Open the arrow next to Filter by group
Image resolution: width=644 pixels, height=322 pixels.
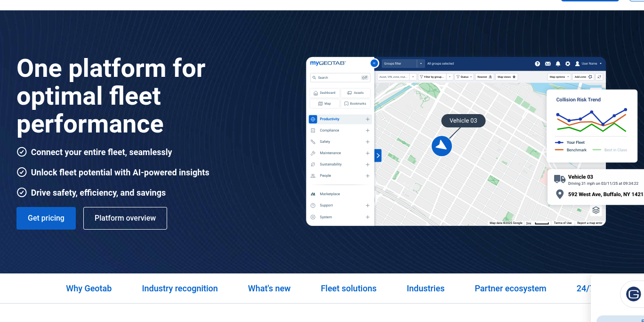coord(450,77)
